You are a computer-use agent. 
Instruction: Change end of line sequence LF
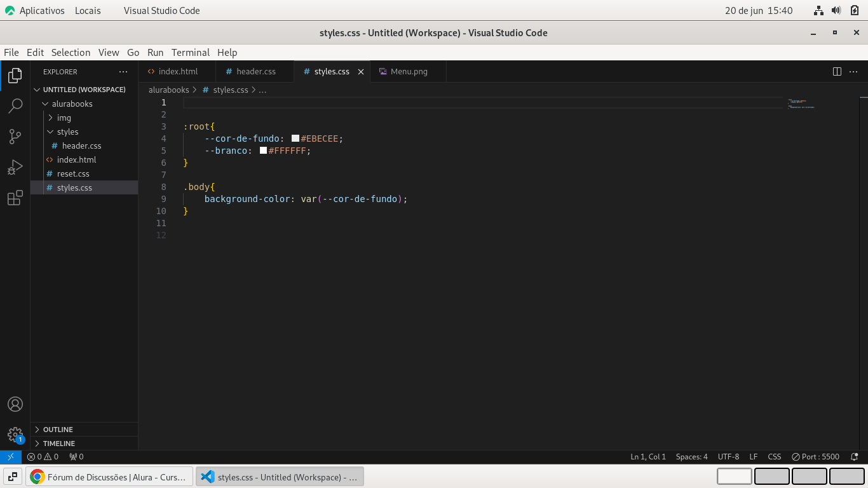point(754,457)
